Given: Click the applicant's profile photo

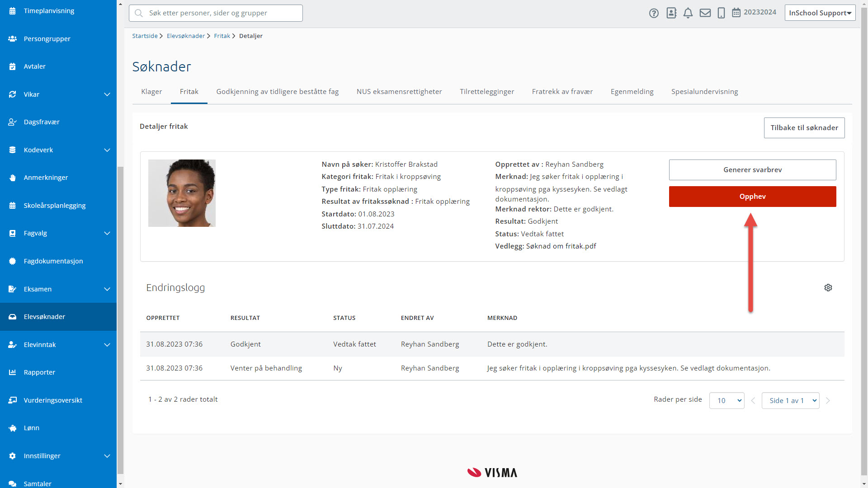Looking at the screenshot, I should (x=182, y=193).
